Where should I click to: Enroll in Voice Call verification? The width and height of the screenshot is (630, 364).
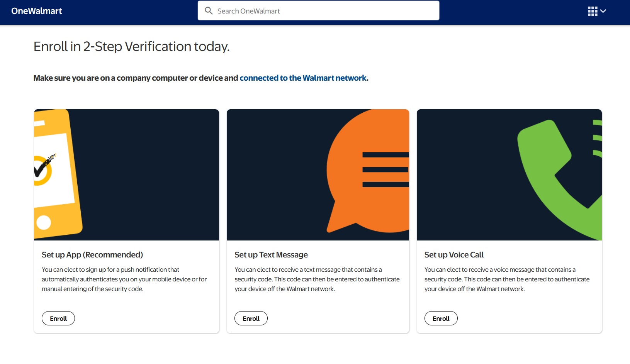coord(441,318)
